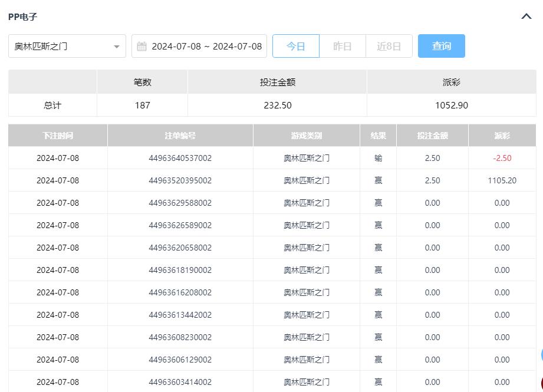
Task: Open the 奥林匹斯之门 game dropdown
Action: [67, 46]
